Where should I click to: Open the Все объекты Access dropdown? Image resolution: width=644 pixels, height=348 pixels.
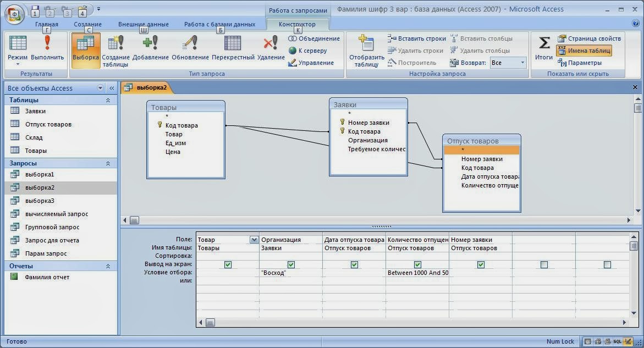click(x=100, y=88)
